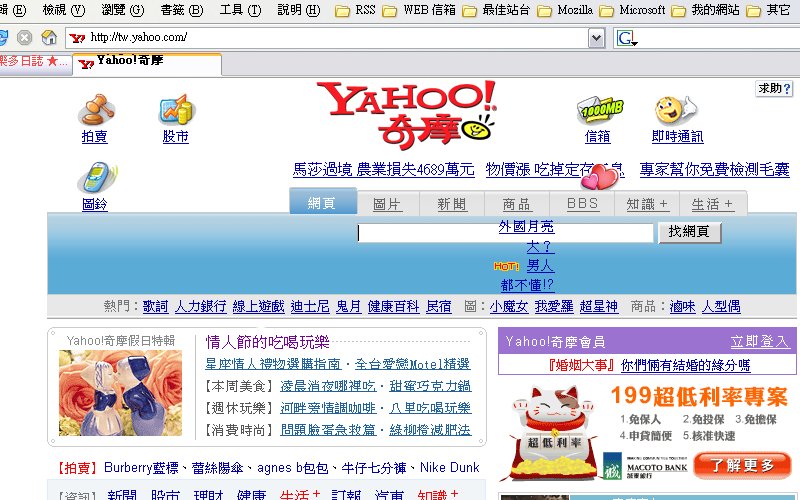Viewport: 800px width, 500px height.
Task: Click the Yahoo! Kimo logo
Action: (x=407, y=114)
